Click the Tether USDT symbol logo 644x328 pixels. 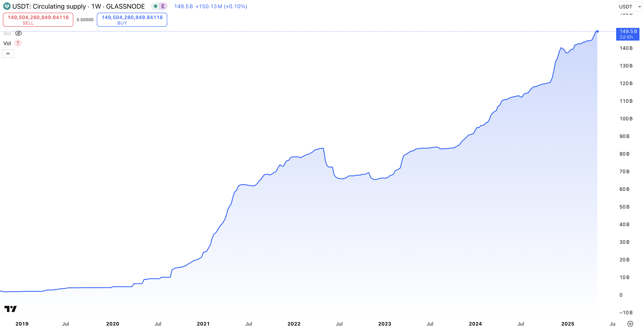click(7, 6)
